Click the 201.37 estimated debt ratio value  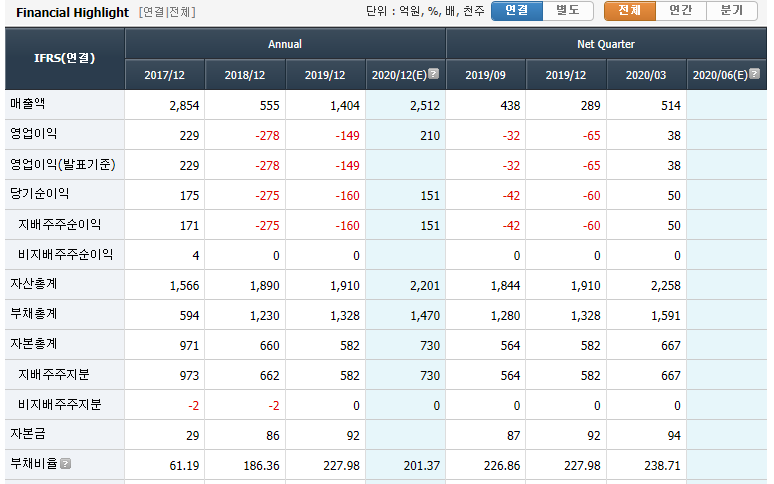[422, 466]
